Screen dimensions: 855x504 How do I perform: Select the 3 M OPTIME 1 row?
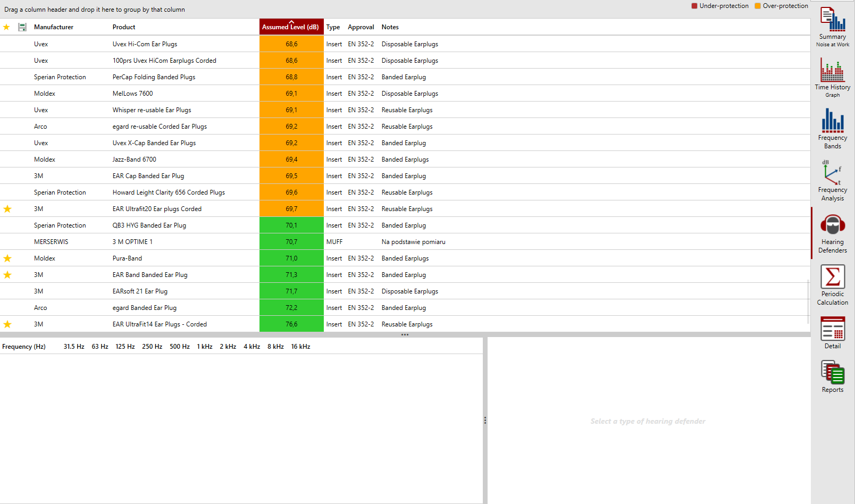[x=405, y=242]
